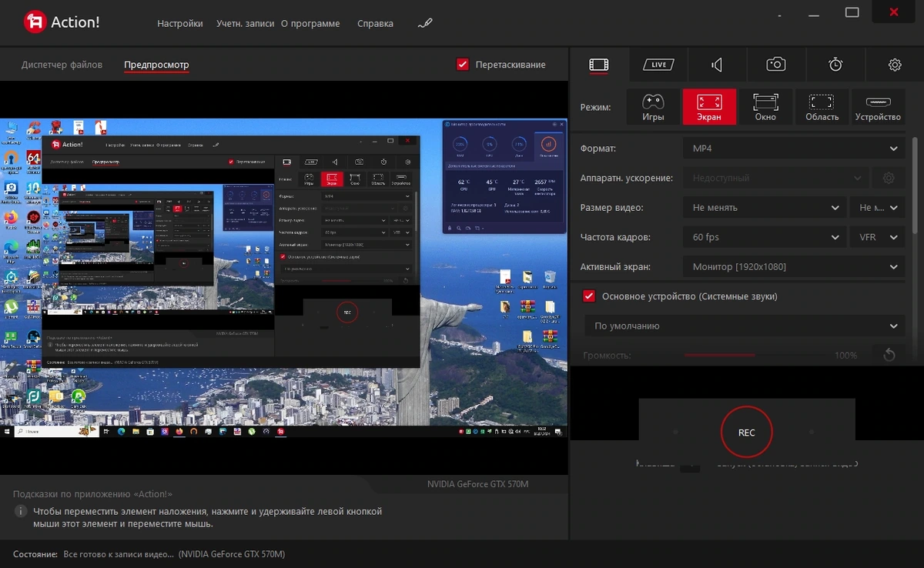The height and width of the screenshot is (568, 924).
Task: Open the Активный экран monitor dropdown
Action: [794, 267]
